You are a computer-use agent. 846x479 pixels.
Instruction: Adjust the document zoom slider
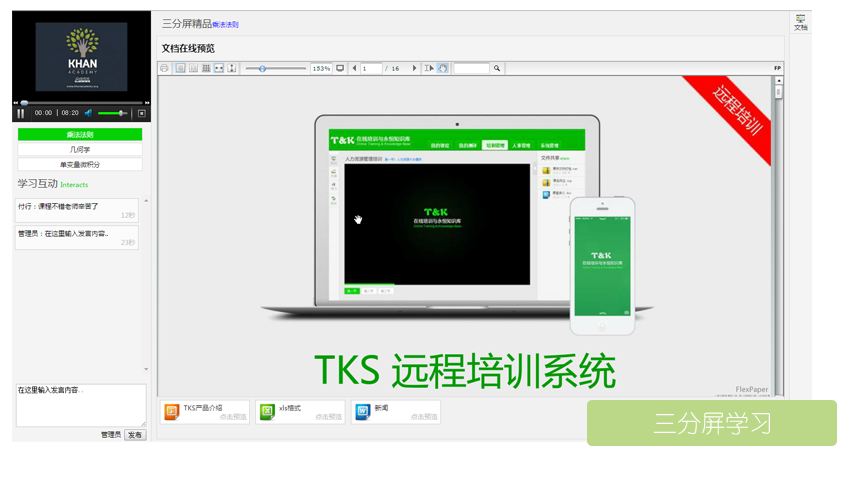tap(276, 69)
